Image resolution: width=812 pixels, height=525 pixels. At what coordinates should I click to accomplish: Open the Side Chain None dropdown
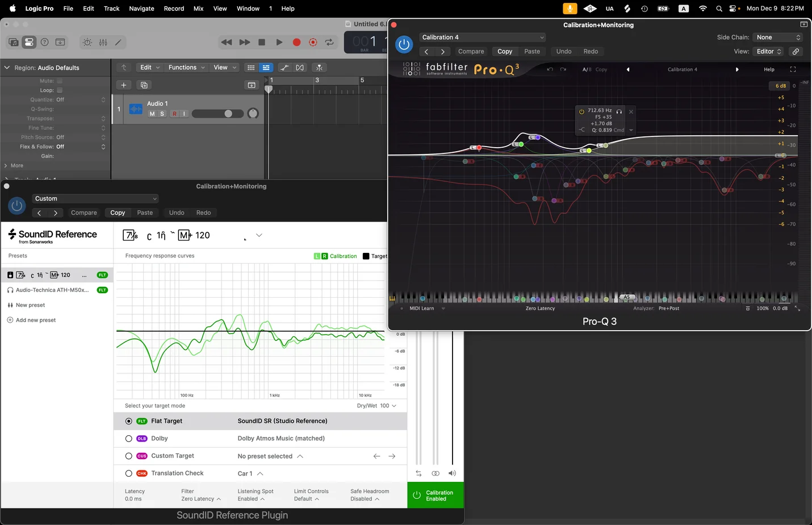click(777, 37)
